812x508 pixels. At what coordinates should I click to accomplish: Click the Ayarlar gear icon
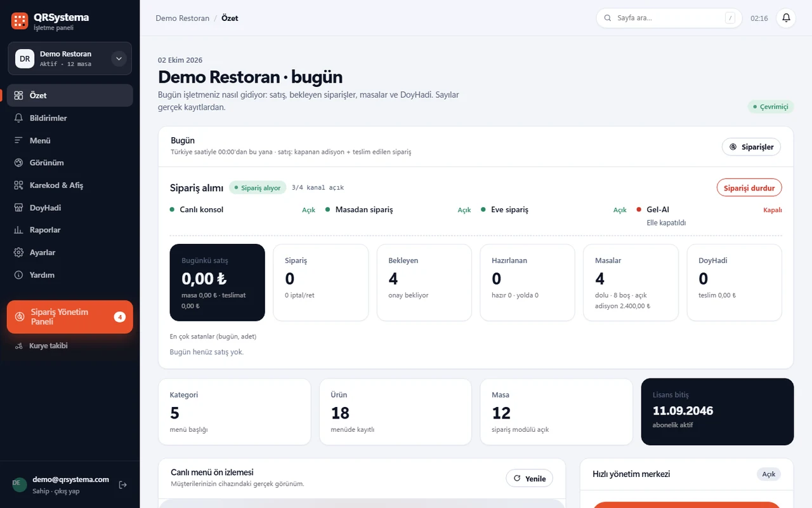18,253
